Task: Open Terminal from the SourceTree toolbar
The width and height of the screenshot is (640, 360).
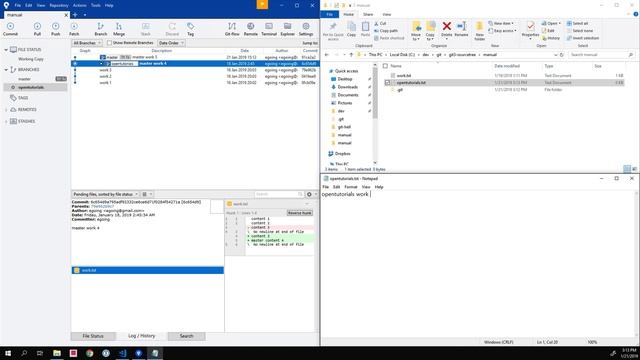Action: (x=269, y=29)
